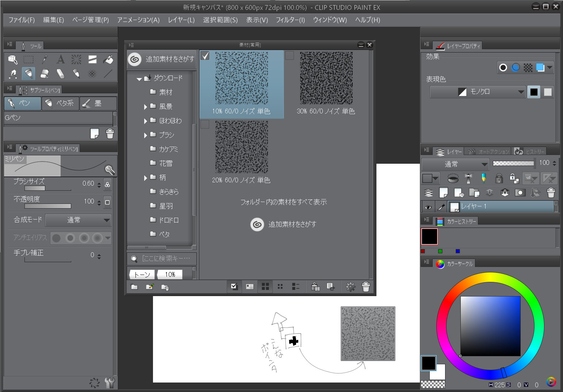This screenshot has height=392, width=563.
Task: Click the material search keyword field
Action: pyautogui.click(x=165, y=259)
